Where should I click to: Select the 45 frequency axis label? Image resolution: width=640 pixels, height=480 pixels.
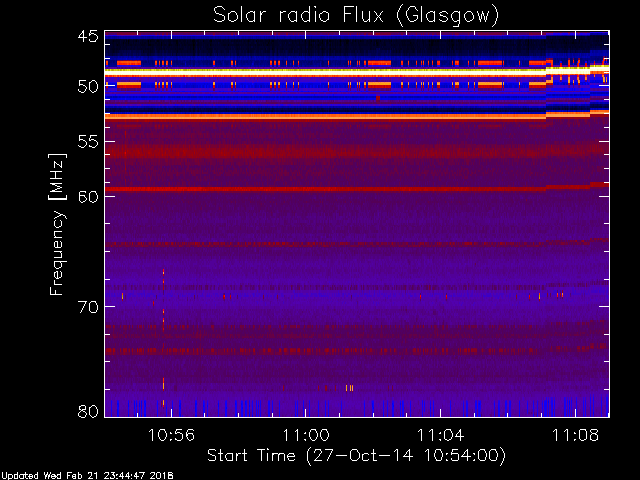(88, 36)
